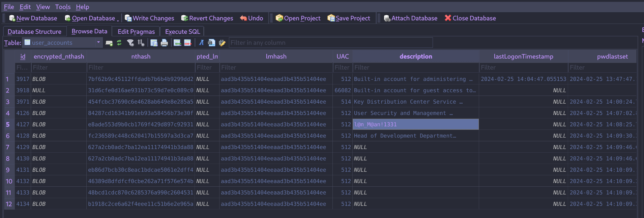The height and width of the screenshot is (218, 644).
Task: Click the Attach Database button
Action: tap(410, 18)
